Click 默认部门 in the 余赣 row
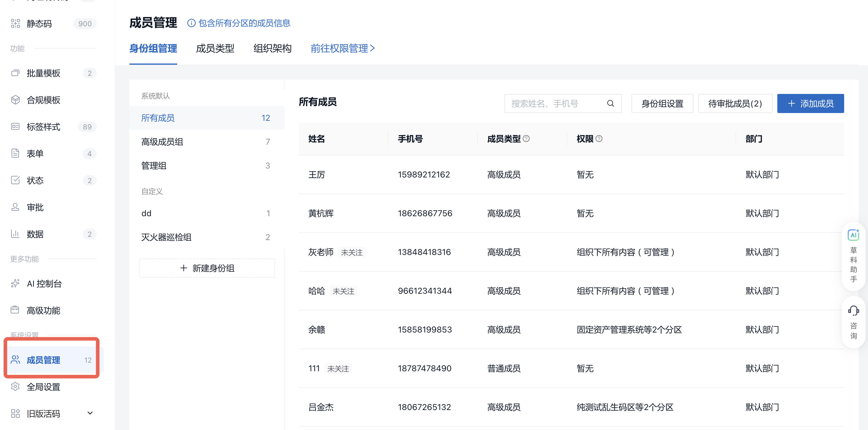This screenshot has width=868, height=430. pyautogui.click(x=762, y=330)
